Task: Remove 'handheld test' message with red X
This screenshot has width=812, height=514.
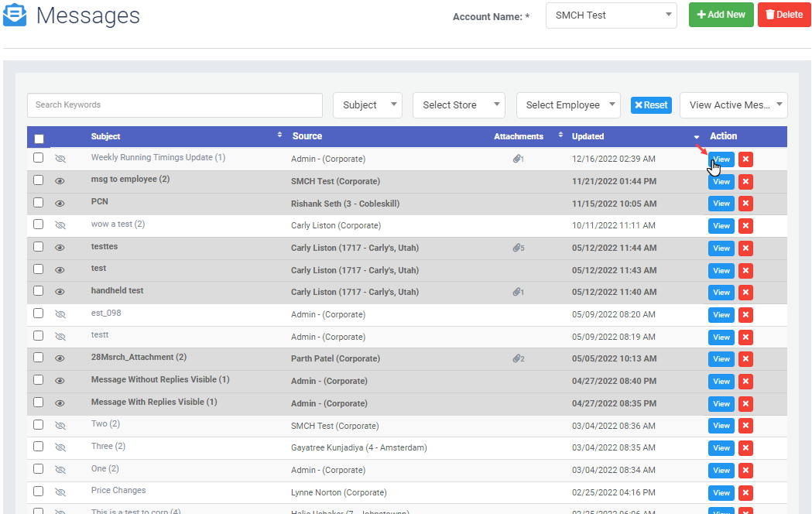Action: tap(745, 293)
